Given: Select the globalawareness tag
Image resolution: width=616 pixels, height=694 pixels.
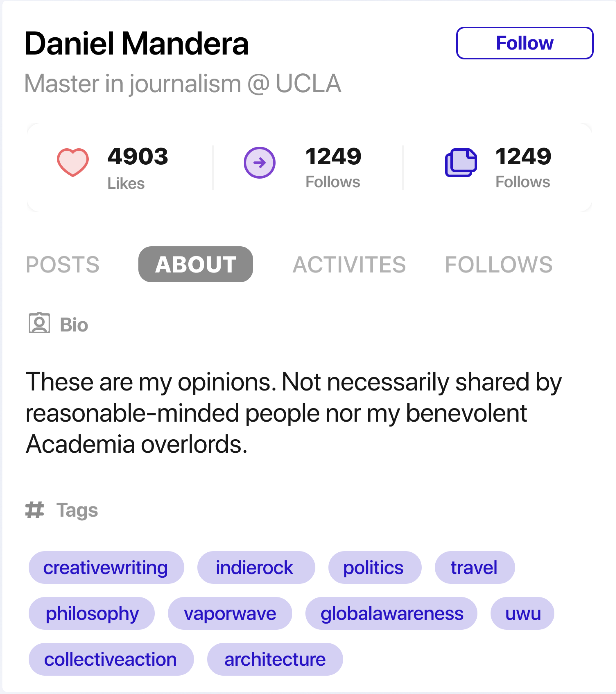Looking at the screenshot, I should point(391,613).
